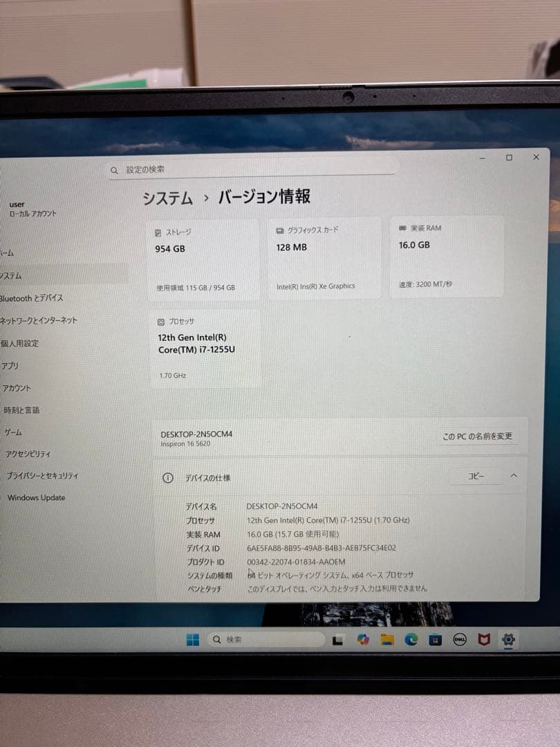Viewport: 560px width, 747px height.
Task: Open Microsoft Edge from the taskbar
Action: coord(411,640)
